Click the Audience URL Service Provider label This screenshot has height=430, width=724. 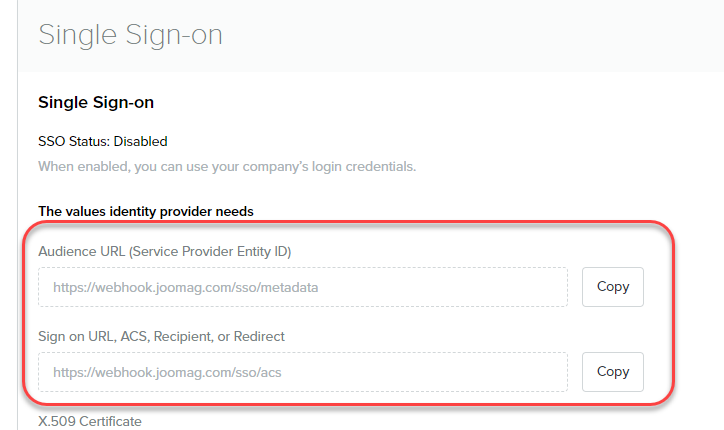164,251
